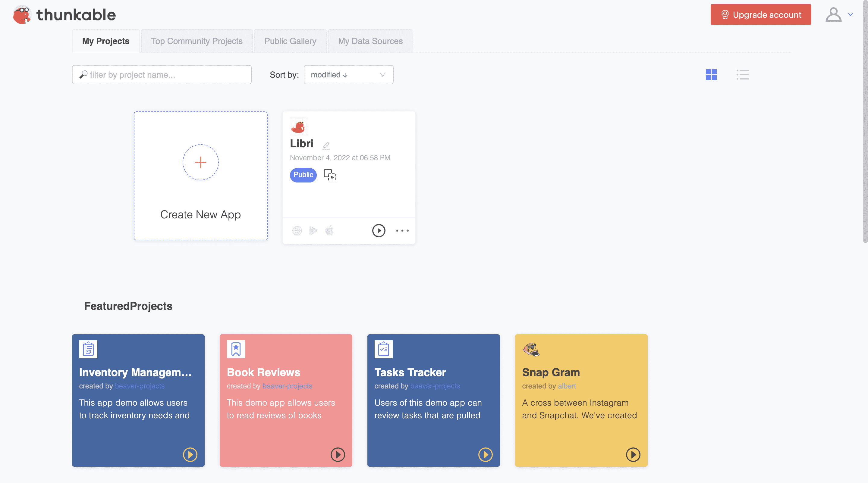
Task: Open the Inventory Management featured project
Action: 135,372
